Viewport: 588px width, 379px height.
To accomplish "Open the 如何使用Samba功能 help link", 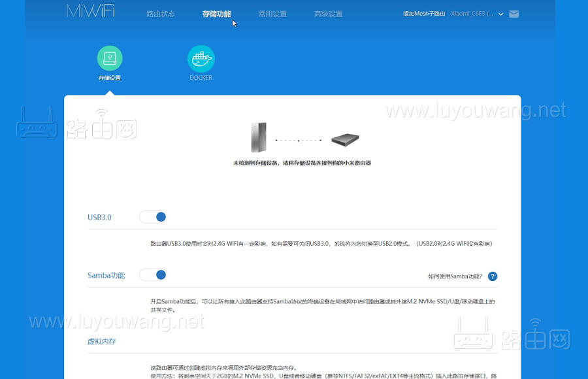I will [x=455, y=276].
